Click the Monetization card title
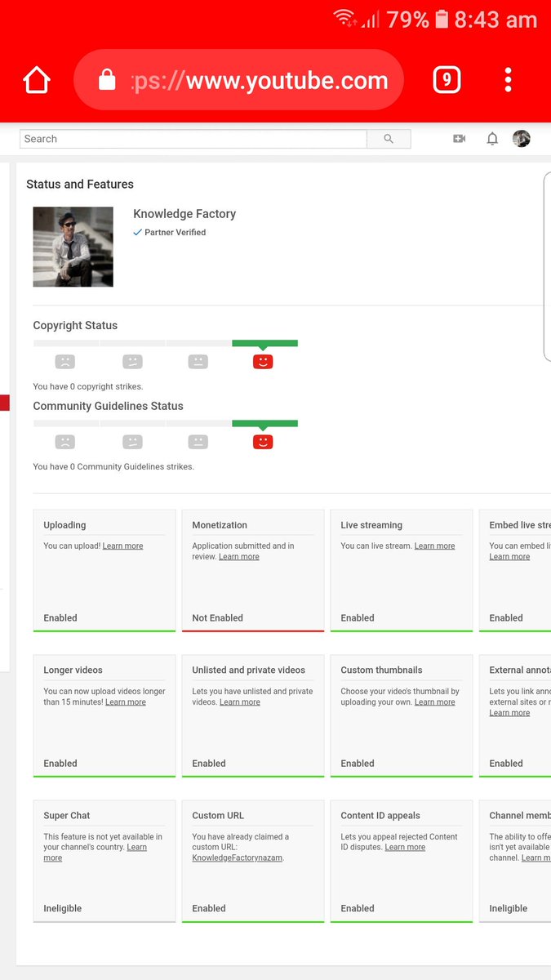 [220, 525]
